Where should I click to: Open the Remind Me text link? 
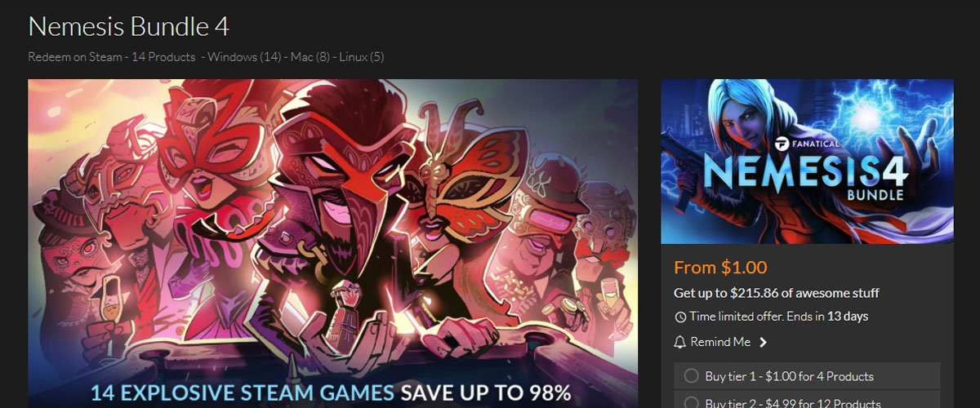click(720, 342)
